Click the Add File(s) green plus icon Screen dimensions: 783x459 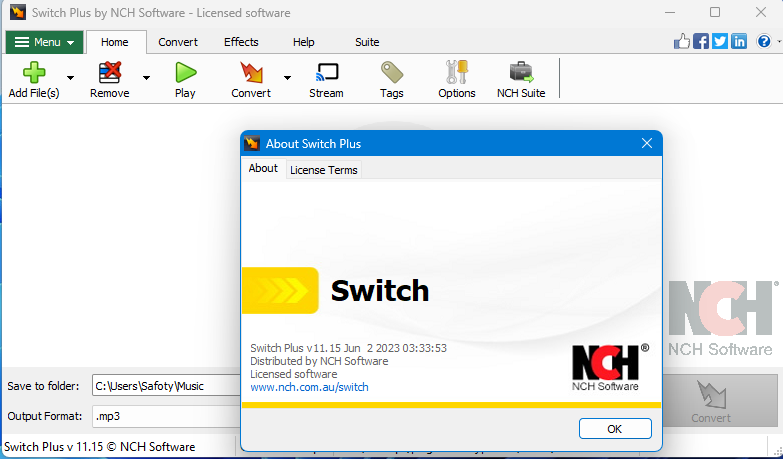(34, 72)
